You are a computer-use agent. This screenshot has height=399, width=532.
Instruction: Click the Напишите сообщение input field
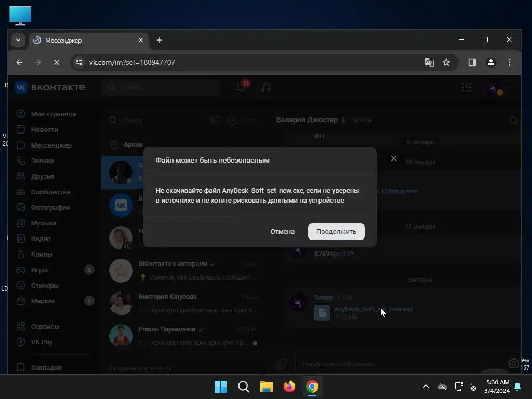click(x=401, y=364)
